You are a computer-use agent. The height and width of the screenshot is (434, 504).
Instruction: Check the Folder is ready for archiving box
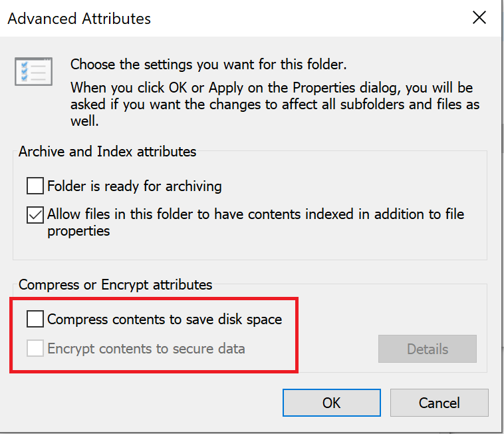point(35,186)
